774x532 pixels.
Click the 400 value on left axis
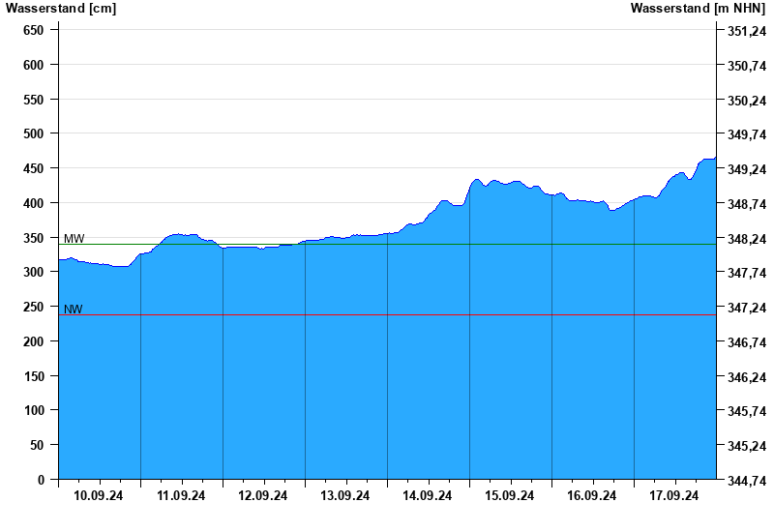tap(34, 203)
